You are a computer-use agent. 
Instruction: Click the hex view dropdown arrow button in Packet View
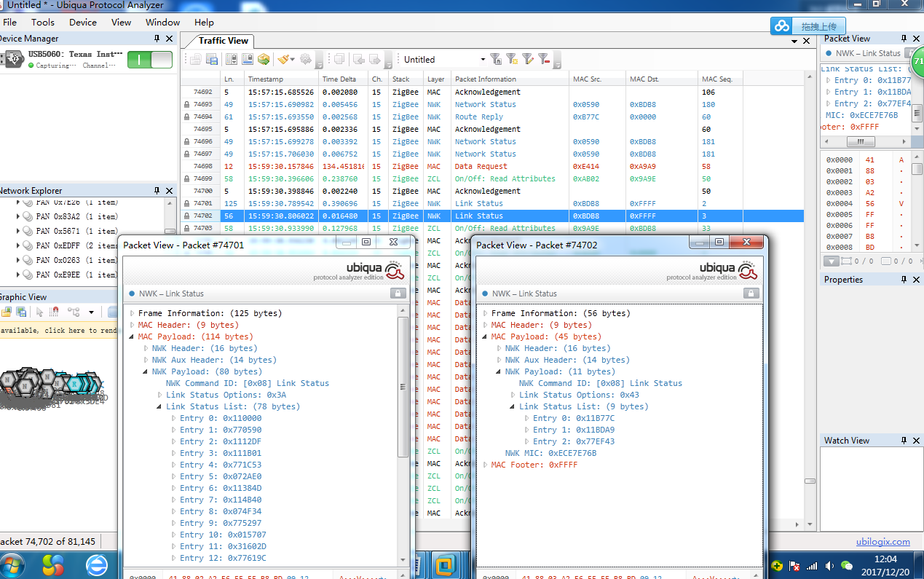(832, 261)
